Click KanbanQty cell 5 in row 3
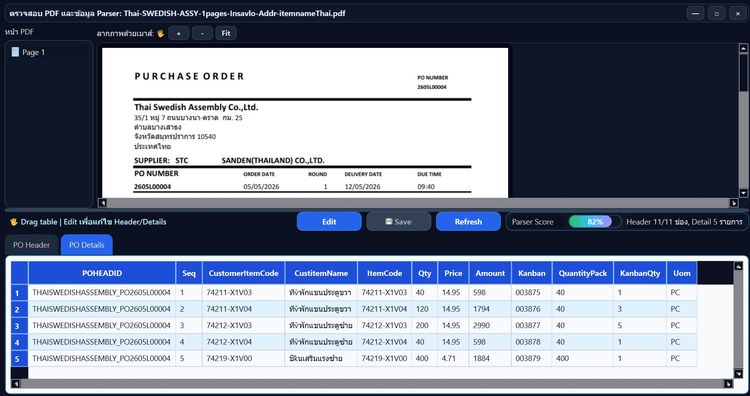 pos(640,326)
